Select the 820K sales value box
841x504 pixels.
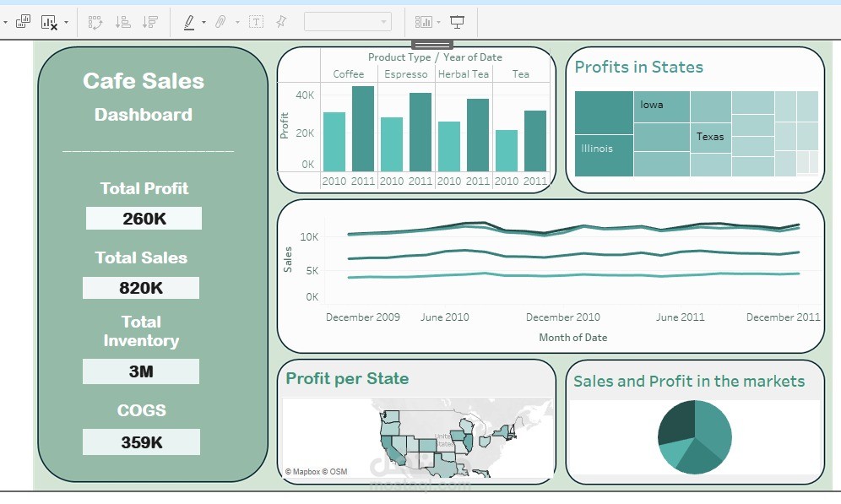pos(140,288)
